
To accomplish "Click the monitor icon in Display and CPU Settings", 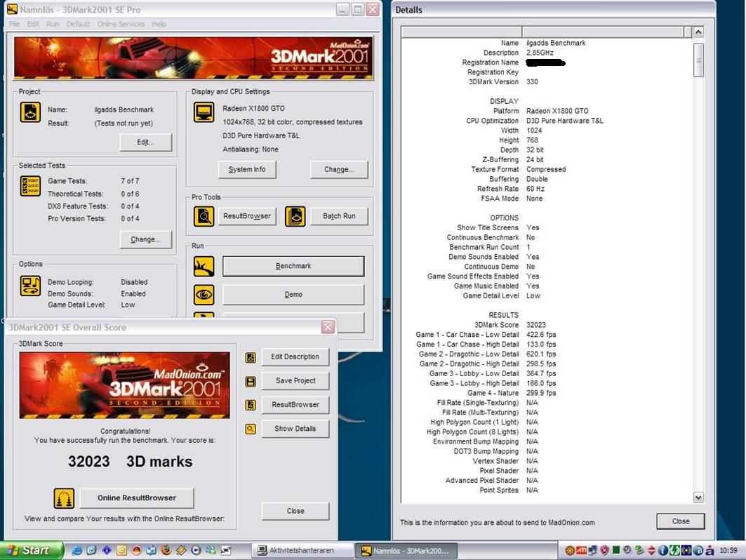I will point(204,112).
